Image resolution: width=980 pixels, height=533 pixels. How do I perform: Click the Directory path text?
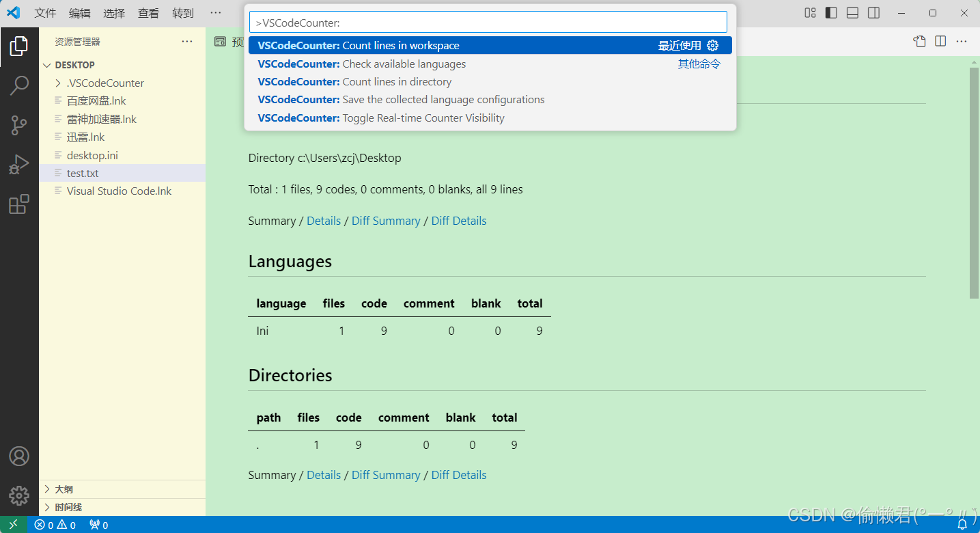pos(325,158)
